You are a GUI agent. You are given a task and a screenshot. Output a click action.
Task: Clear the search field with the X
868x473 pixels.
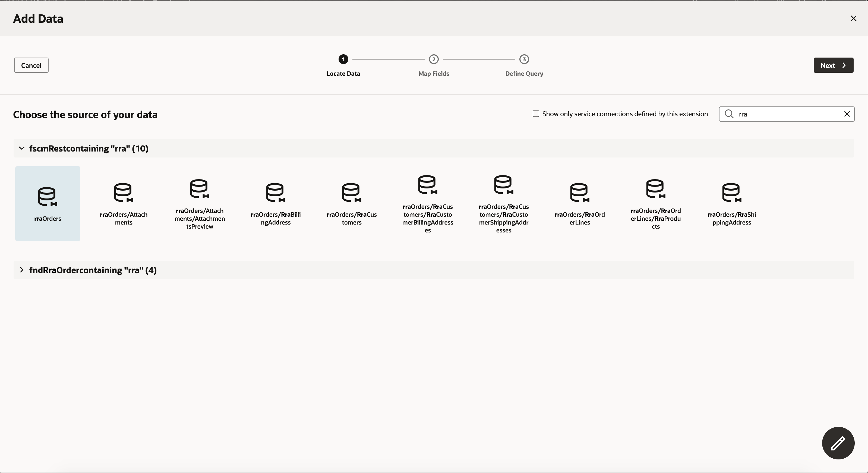pyautogui.click(x=847, y=114)
